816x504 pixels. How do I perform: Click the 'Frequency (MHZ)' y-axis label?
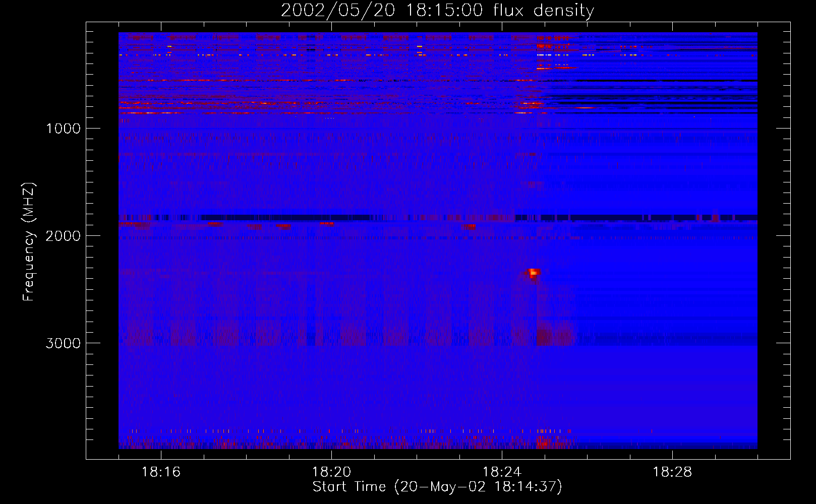point(29,242)
